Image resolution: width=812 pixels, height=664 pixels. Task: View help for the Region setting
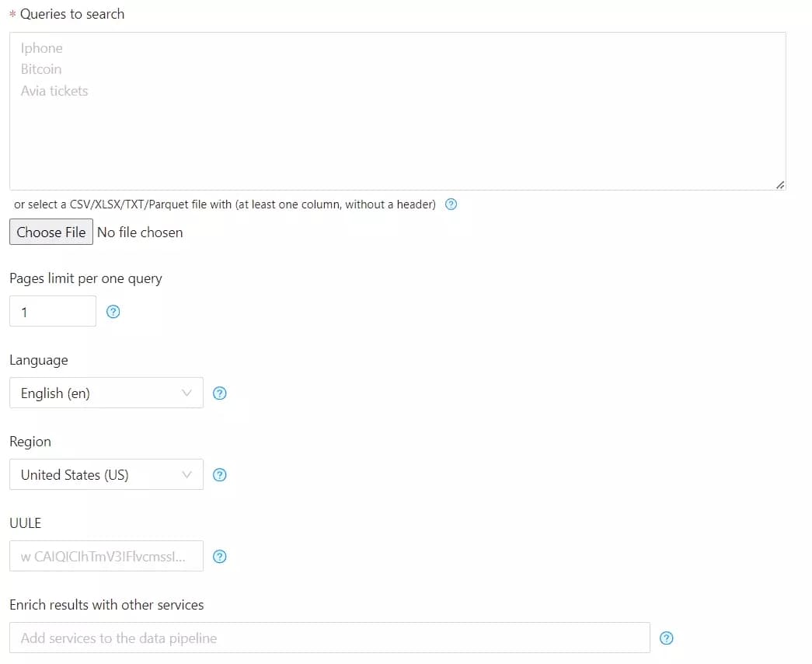220,475
